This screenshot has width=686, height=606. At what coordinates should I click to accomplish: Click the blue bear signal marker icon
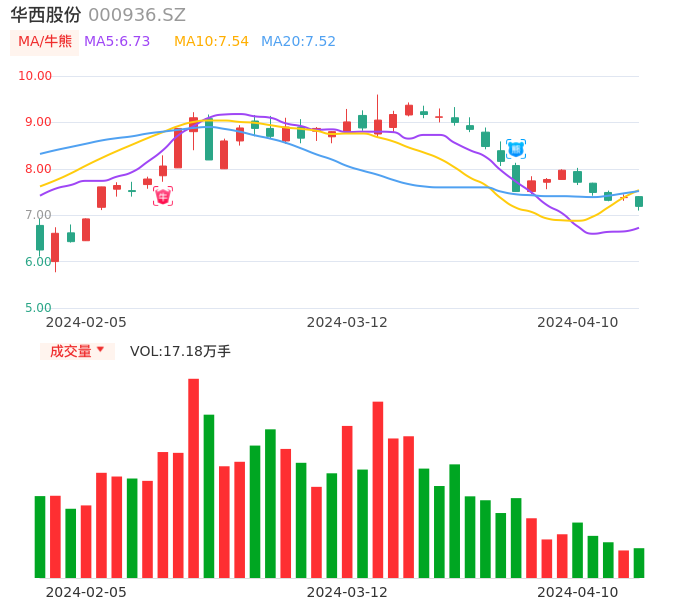point(516,149)
